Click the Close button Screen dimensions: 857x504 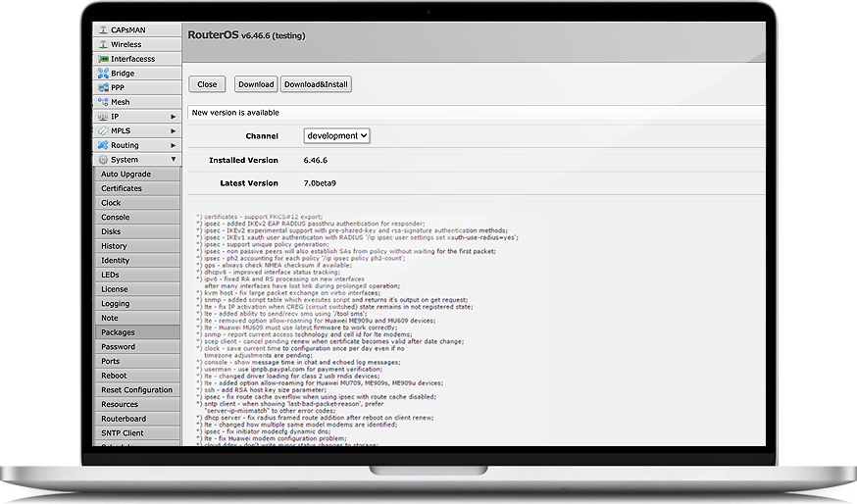tap(207, 84)
